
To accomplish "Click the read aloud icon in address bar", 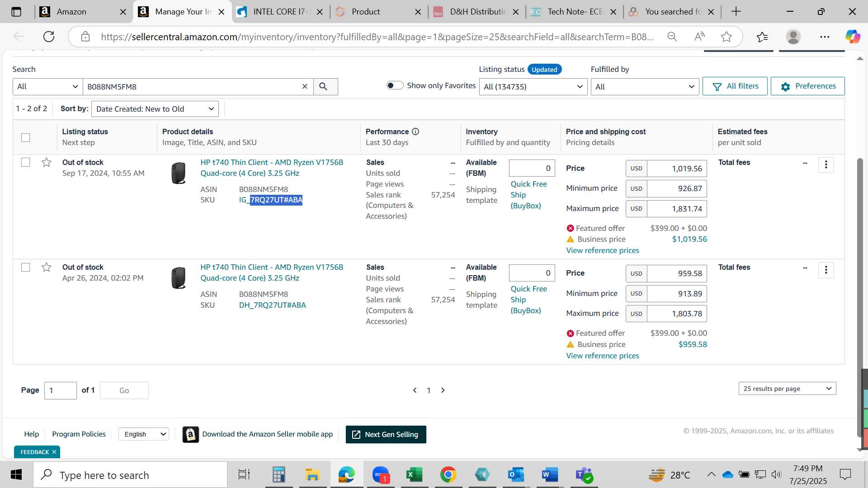I will point(699,37).
